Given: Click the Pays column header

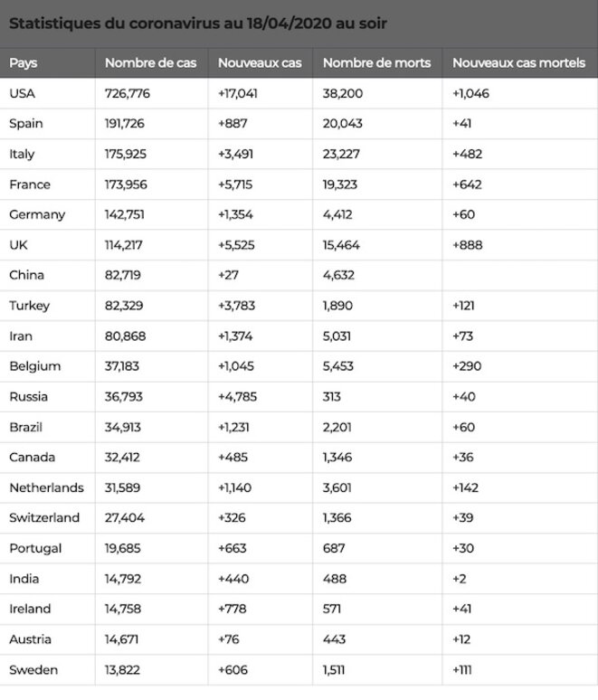Looking at the screenshot, I should click(47, 63).
